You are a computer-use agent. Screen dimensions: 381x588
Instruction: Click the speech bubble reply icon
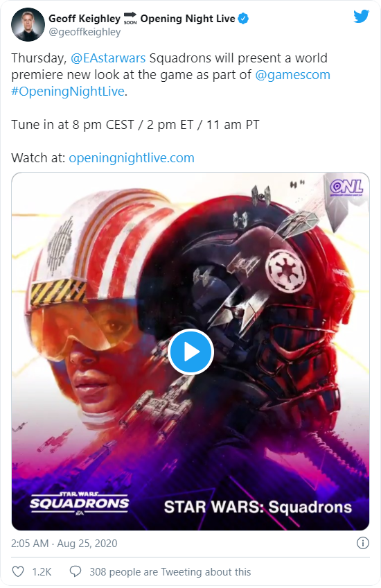click(76, 571)
